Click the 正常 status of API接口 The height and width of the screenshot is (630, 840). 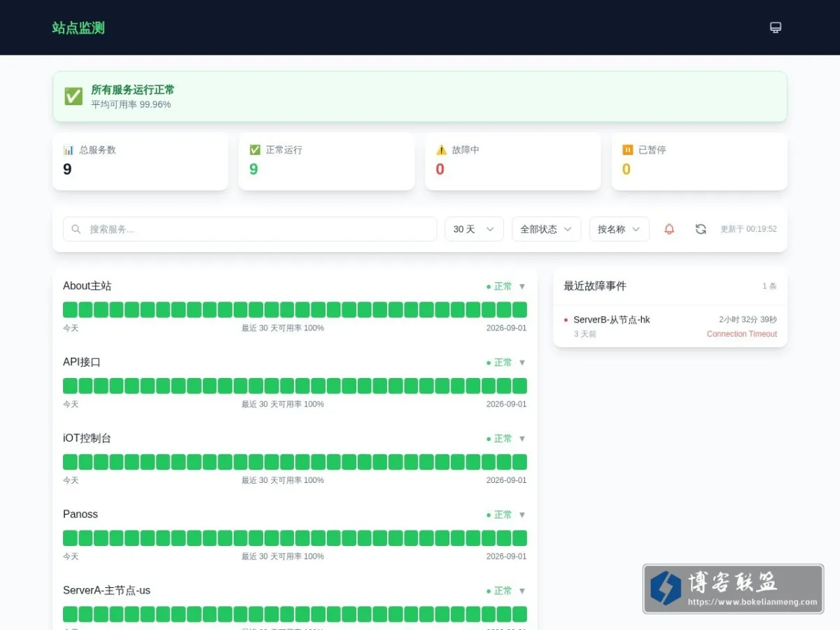pos(500,363)
